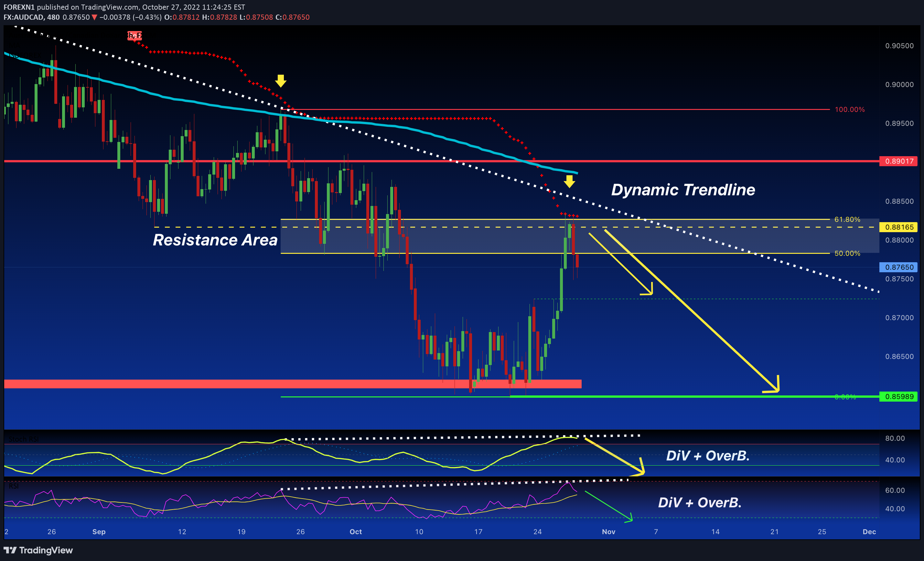Viewport: 924px width, 561px height.
Task: Select the Dynamic Trendline annotation text
Action: tap(683, 190)
